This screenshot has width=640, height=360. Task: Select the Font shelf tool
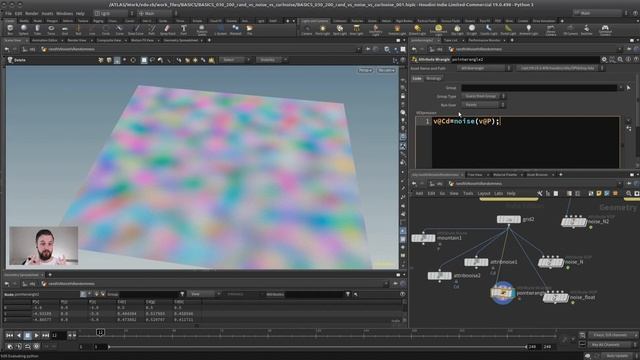click(184, 29)
